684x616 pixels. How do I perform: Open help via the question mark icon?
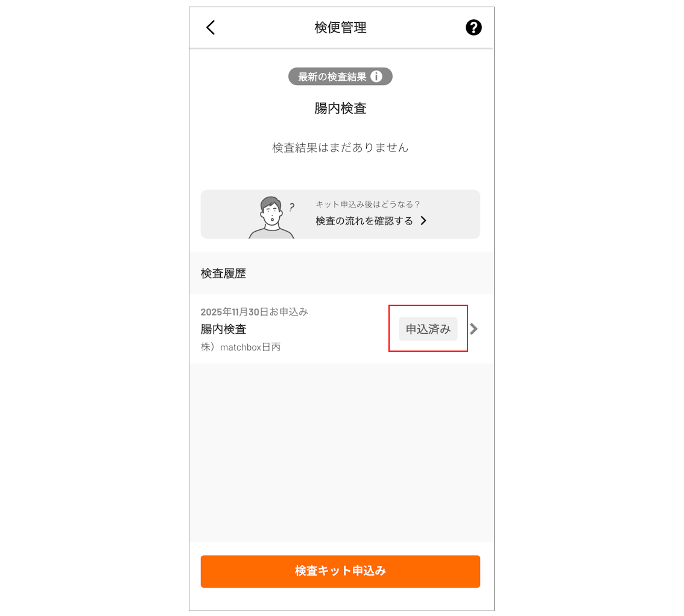[473, 28]
